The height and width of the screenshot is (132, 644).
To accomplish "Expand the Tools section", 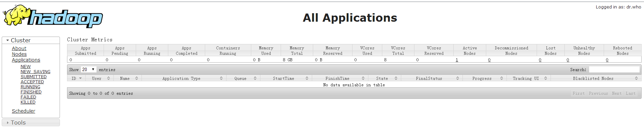I will click(x=31, y=123).
